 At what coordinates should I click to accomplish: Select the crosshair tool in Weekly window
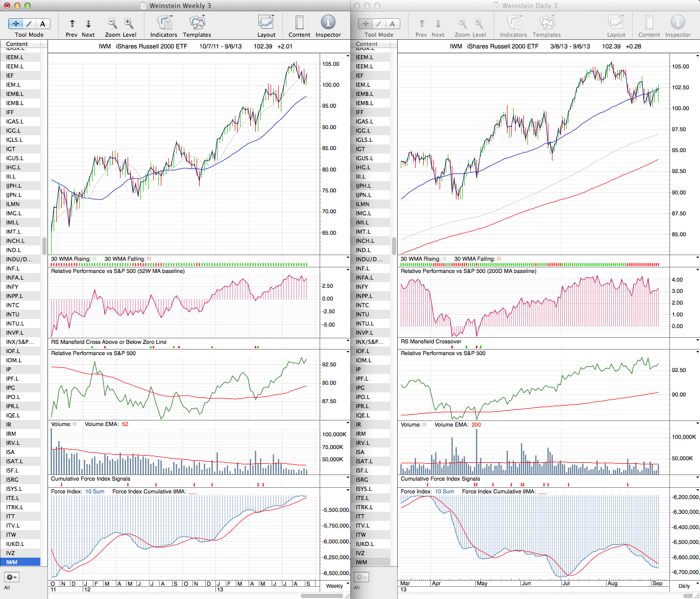pyautogui.click(x=16, y=24)
